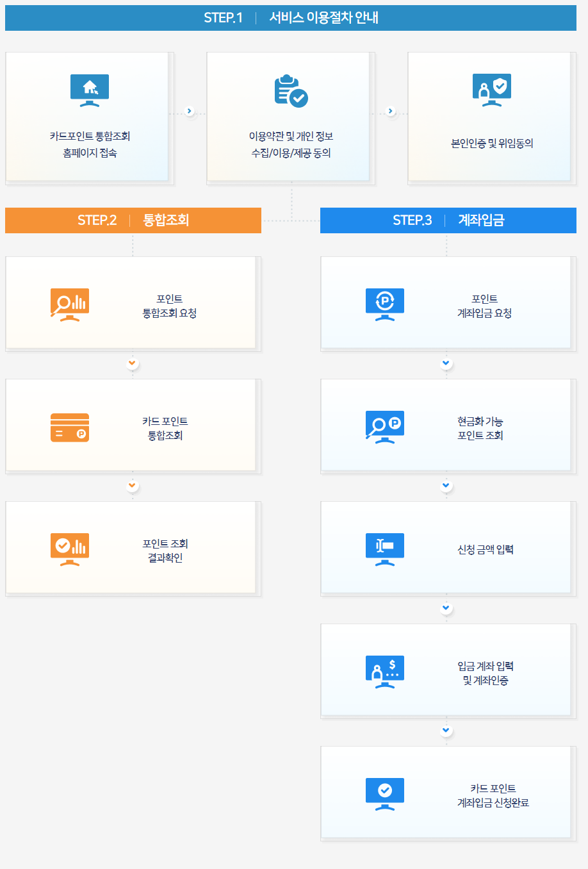Click the orange checkmark chart icon for 결과확인

pos(70,549)
